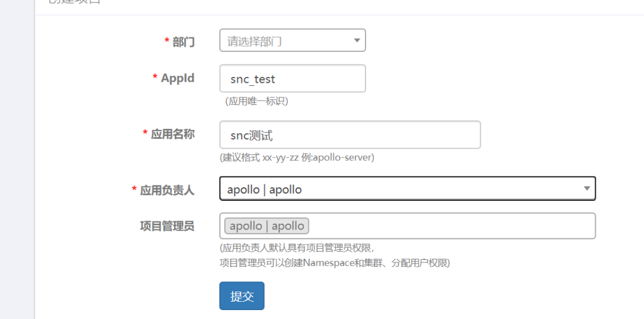Click the red asterisk beside 应用负责人
Screen dimensions: 644x319
[134, 190]
